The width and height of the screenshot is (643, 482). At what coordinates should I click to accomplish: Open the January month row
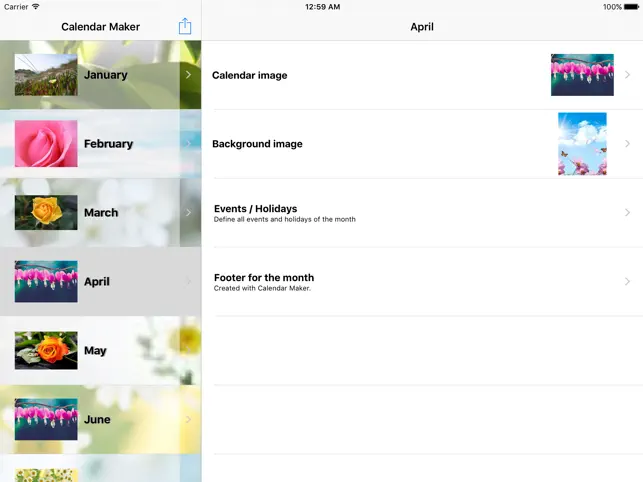tap(100, 75)
